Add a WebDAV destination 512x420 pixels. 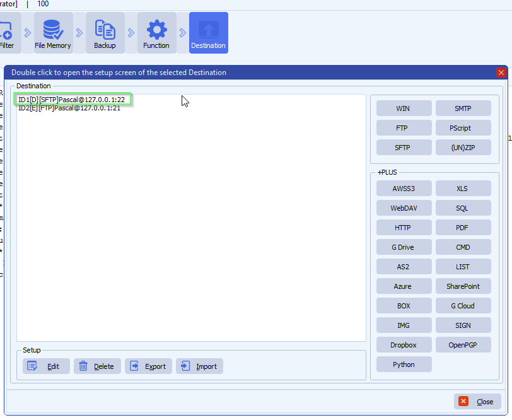point(404,208)
